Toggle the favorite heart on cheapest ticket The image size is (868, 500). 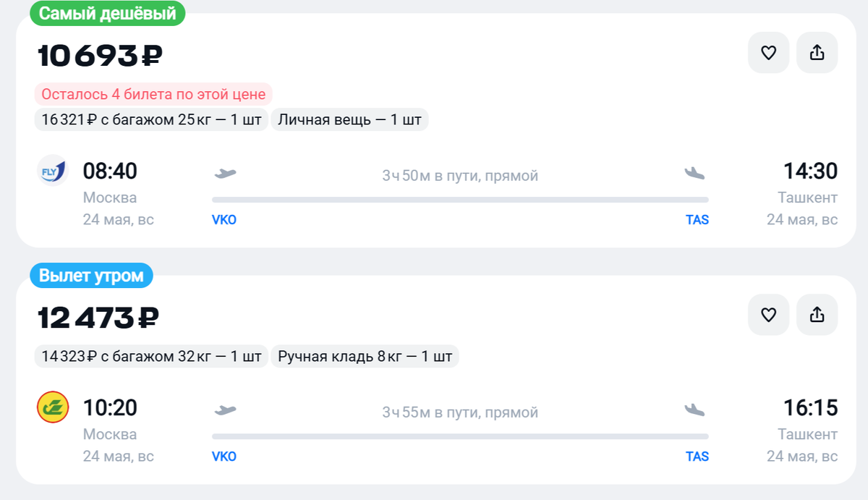(768, 52)
